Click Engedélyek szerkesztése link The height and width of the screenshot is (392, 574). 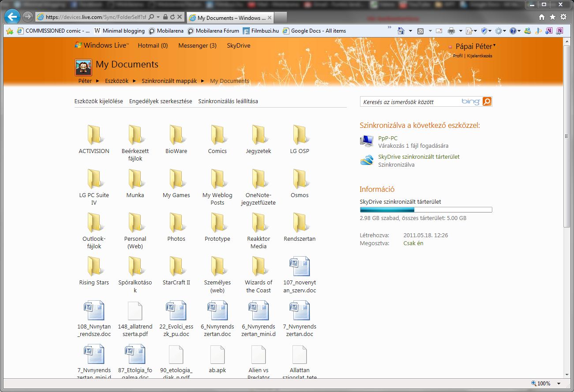[x=161, y=101]
